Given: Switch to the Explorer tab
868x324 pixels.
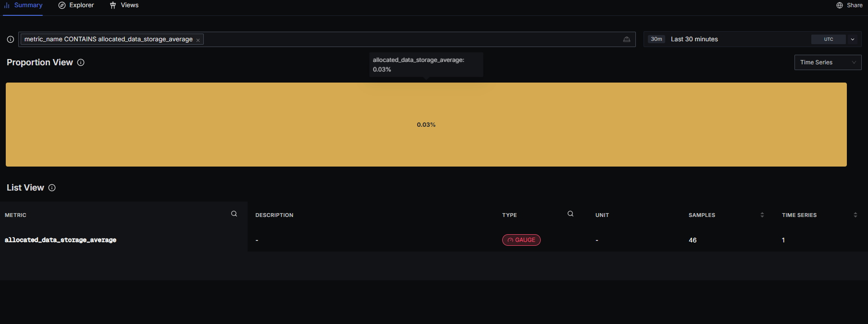Looking at the screenshot, I should [x=76, y=5].
